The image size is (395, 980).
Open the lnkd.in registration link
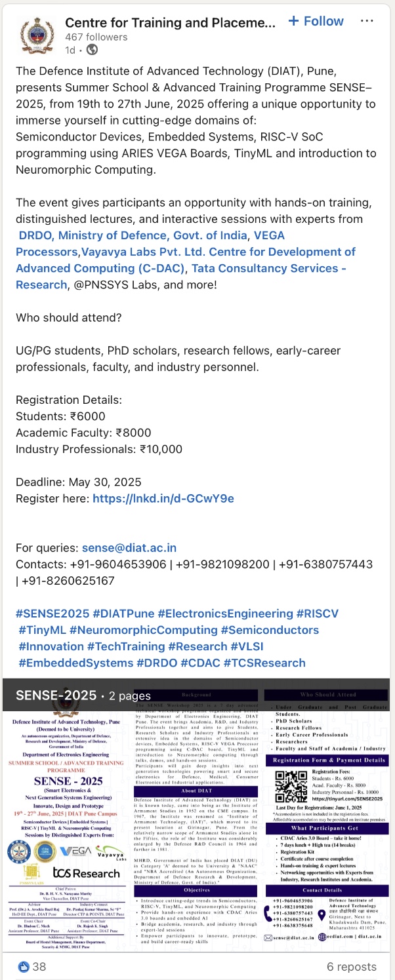click(x=163, y=498)
